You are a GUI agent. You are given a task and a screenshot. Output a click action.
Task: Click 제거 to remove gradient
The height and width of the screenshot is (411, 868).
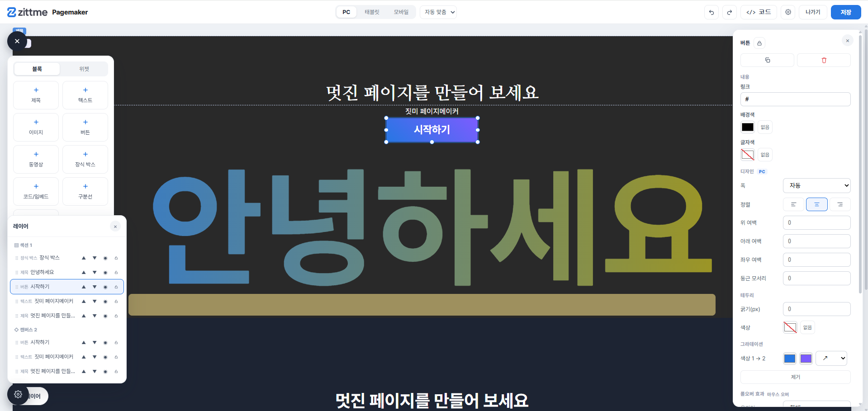[x=795, y=377]
